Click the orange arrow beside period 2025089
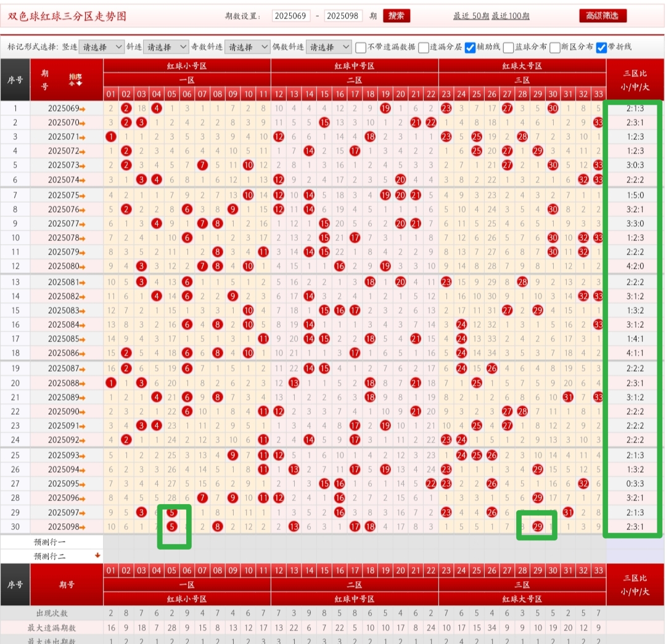 [83, 398]
